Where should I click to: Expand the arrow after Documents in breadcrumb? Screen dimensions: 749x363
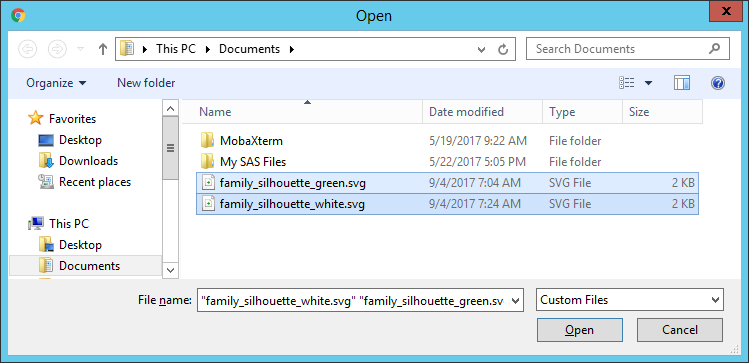(292, 49)
